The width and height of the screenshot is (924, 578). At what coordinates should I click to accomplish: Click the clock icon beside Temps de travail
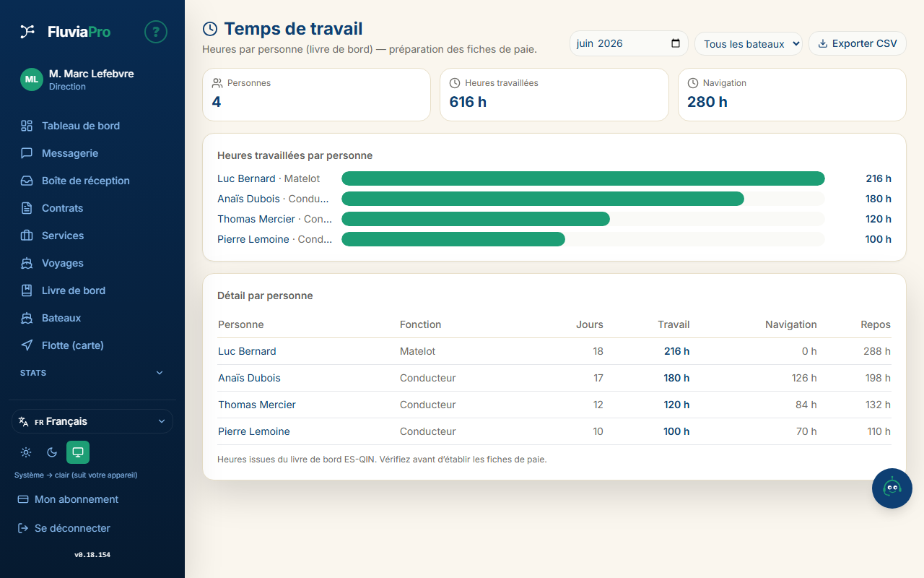(x=210, y=29)
